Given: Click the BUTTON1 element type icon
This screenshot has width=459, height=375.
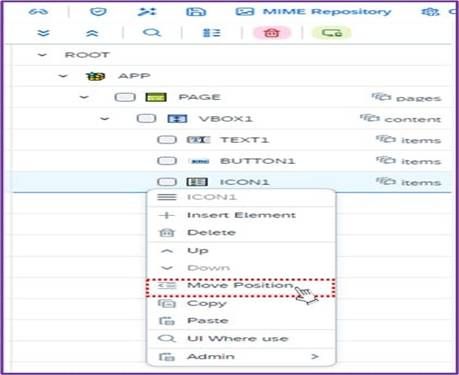Looking at the screenshot, I should 199,161.
